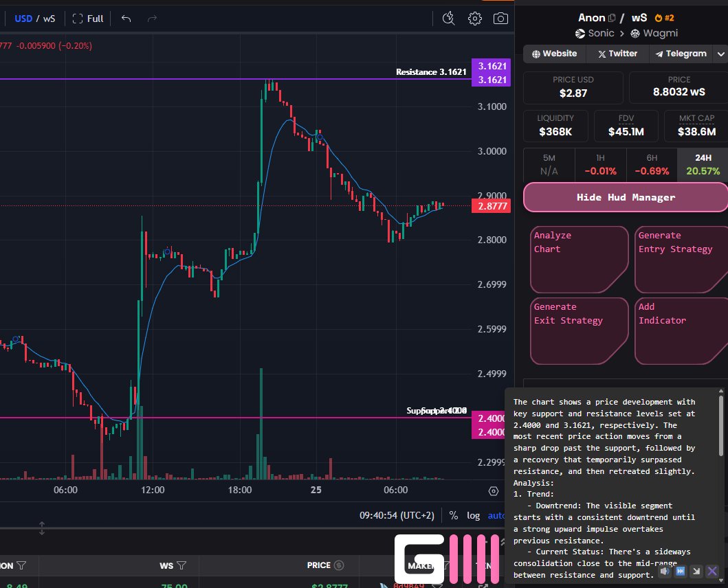728x588 pixels.
Task: Toggle auto scale on the chart
Action: [x=496, y=516]
